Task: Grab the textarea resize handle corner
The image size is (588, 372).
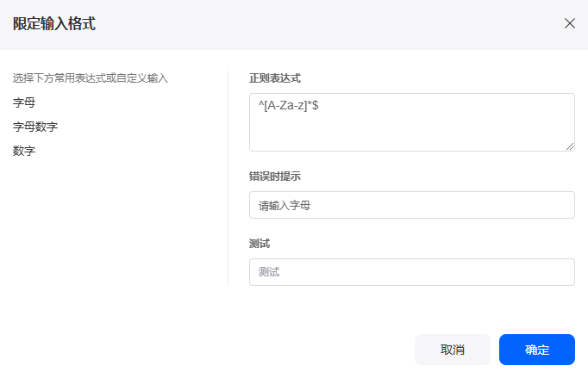Action: 570,146
